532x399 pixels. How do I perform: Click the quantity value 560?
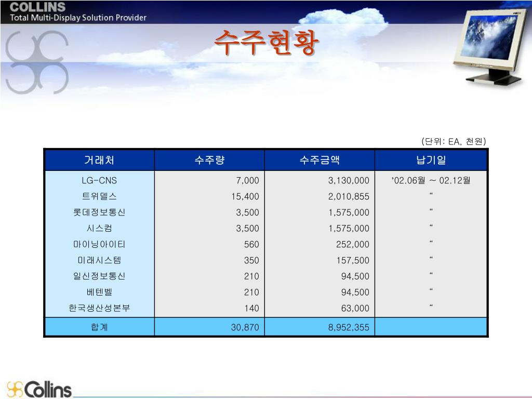click(x=251, y=244)
